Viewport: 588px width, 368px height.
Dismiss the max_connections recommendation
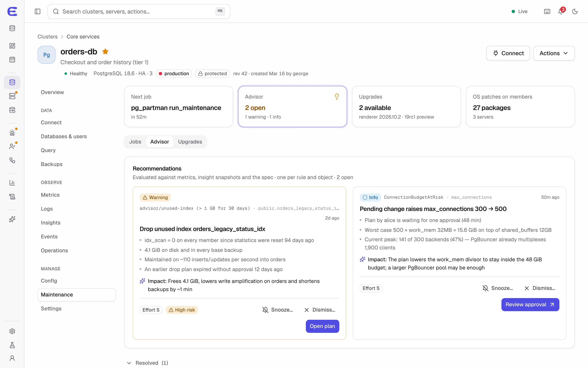point(540,288)
